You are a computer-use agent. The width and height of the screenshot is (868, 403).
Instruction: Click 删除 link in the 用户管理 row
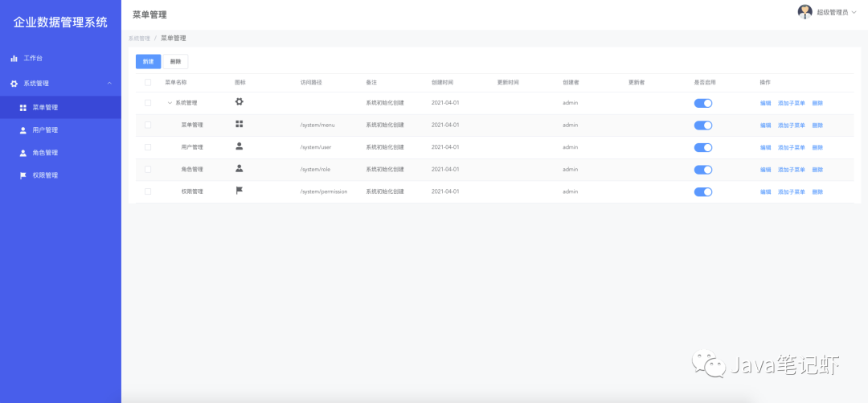pyautogui.click(x=817, y=147)
